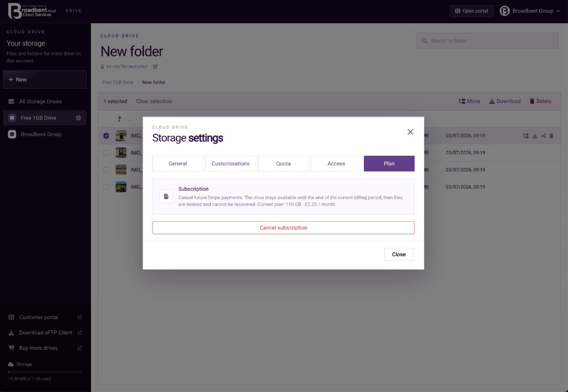Select the Plan tab

tap(389, 164)
